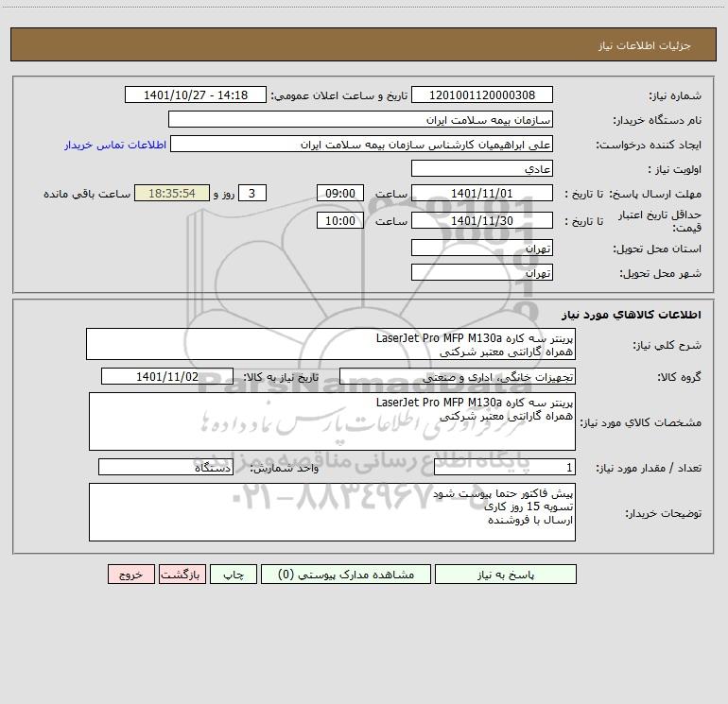This screenshot has height=704, width=728.
Task: Click the unit field showing دستگاه
Action: pyautogui.click(x=165, y=467)
